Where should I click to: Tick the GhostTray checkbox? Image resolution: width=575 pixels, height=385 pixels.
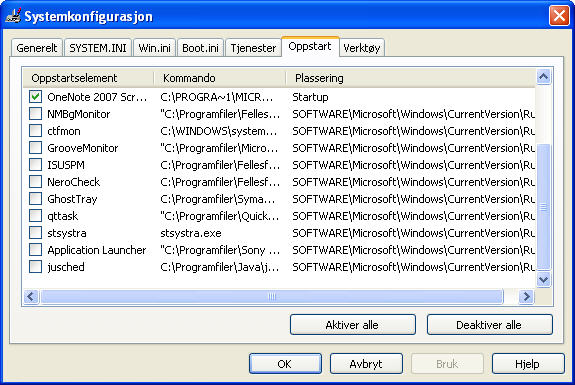pos(35,199)
